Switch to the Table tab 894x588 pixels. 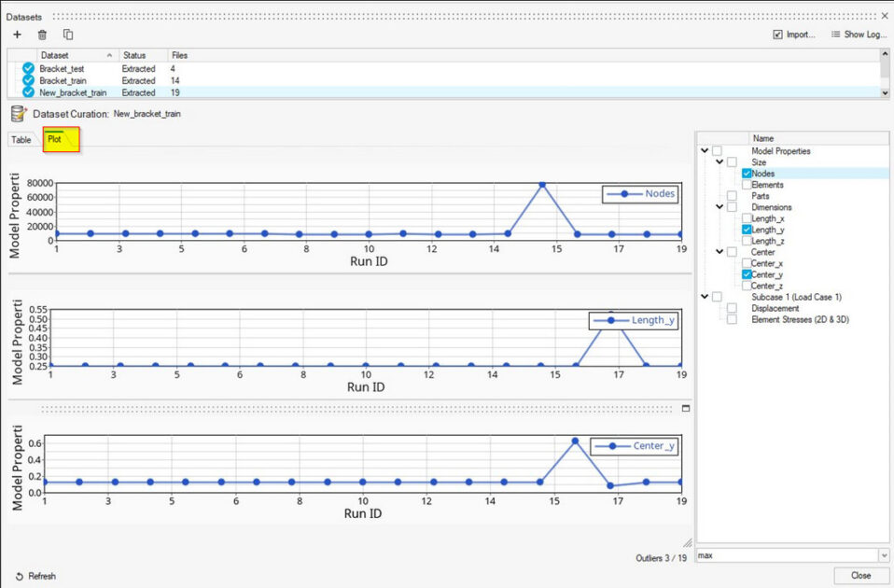[21, 140]
